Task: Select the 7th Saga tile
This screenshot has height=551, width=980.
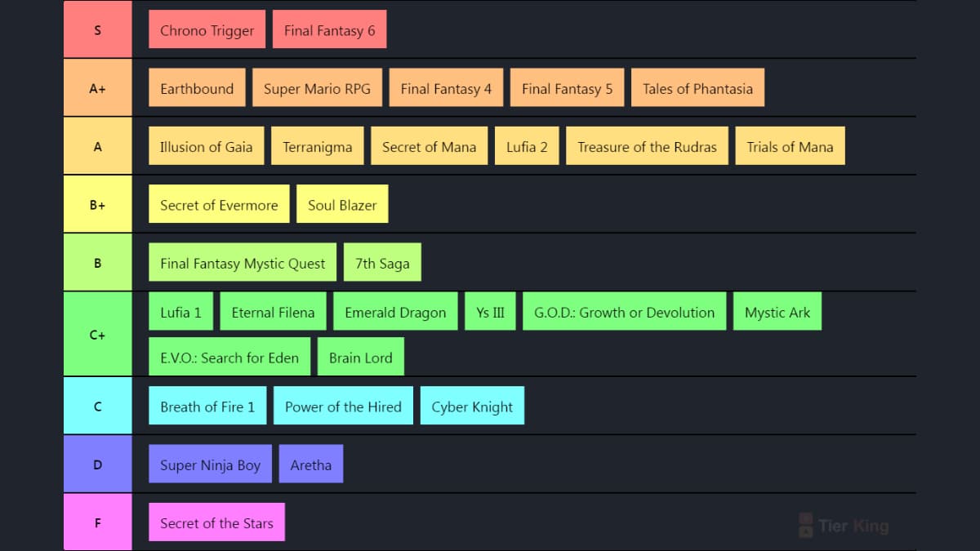Action: point(382,263)
